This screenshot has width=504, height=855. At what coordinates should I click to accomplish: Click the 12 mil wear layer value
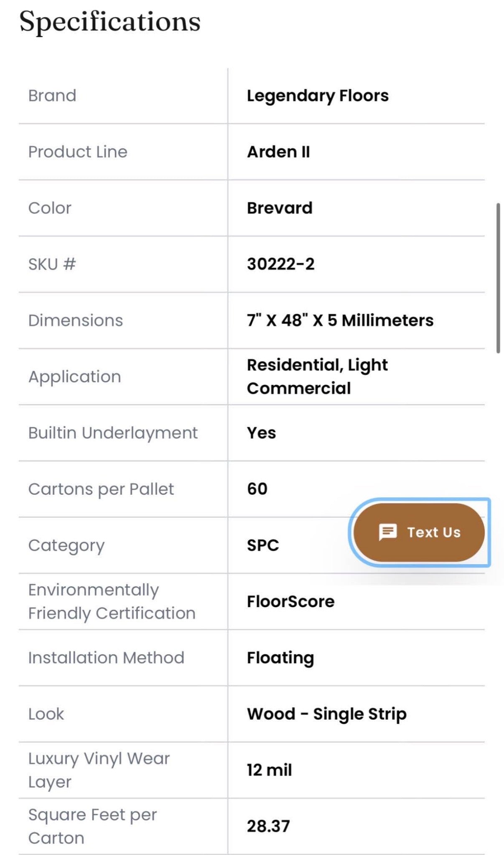(x=269, y=770)
